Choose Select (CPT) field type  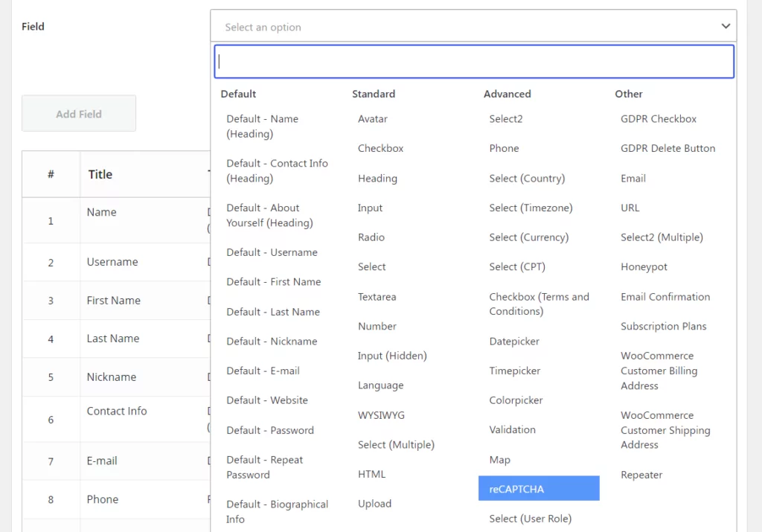click(517, 267)
